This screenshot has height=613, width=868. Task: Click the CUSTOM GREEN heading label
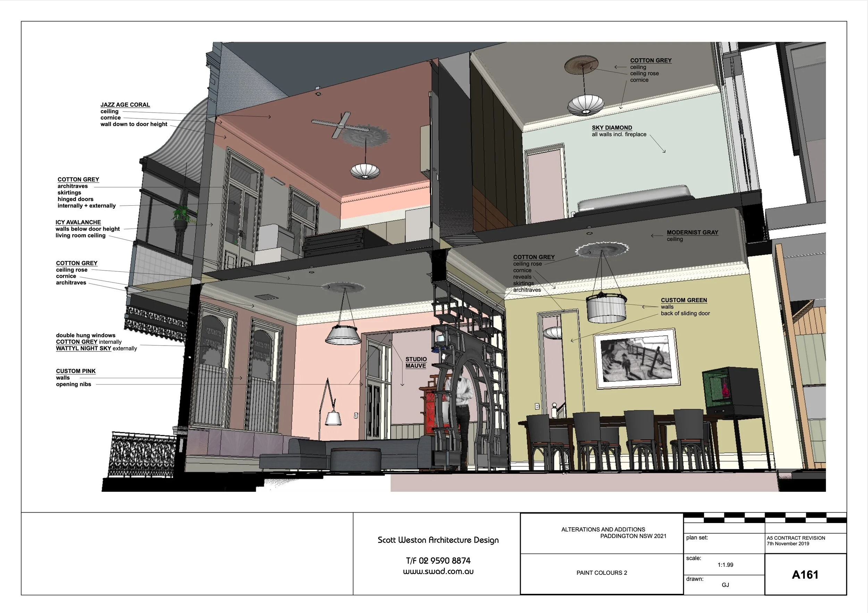pos(684,300)
